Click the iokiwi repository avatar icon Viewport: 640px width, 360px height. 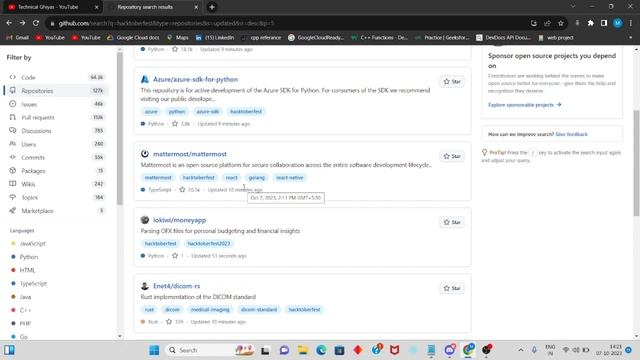pos(145,220)
